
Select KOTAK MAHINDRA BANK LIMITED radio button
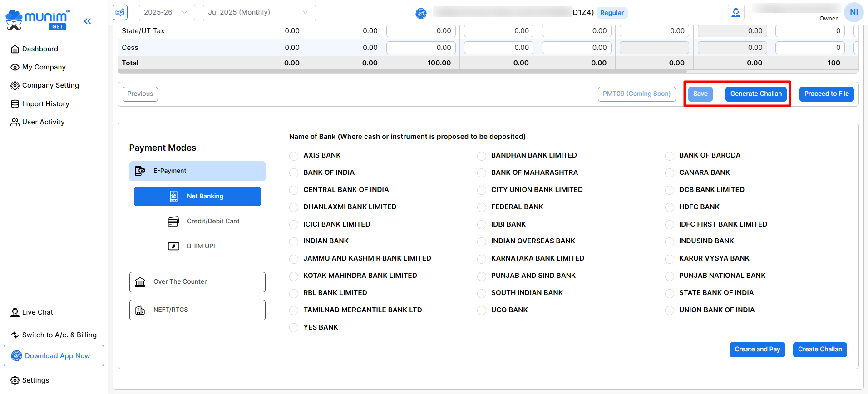click(294, 276)
